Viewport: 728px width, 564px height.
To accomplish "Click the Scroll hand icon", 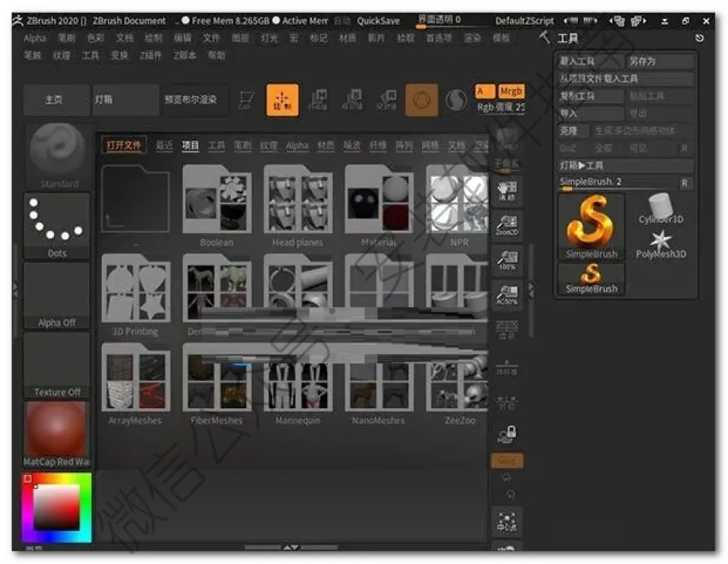I will tap(507, 191).
